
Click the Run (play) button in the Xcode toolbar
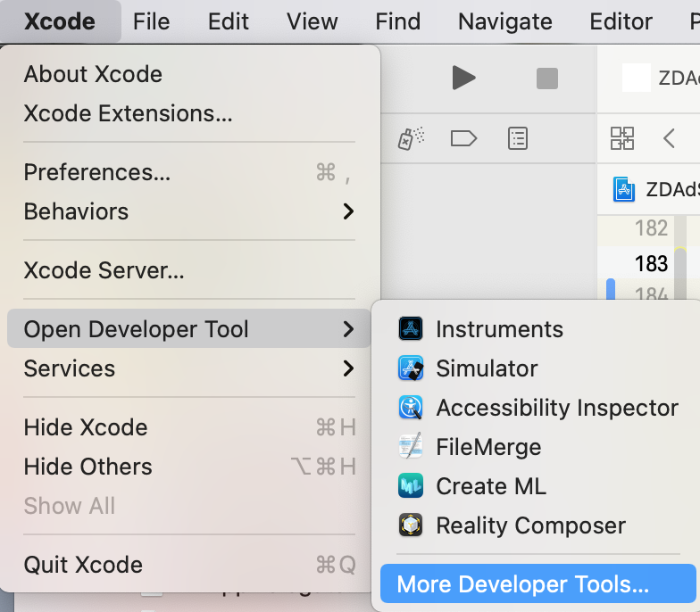pyautogui.click(x=463, y=78)
